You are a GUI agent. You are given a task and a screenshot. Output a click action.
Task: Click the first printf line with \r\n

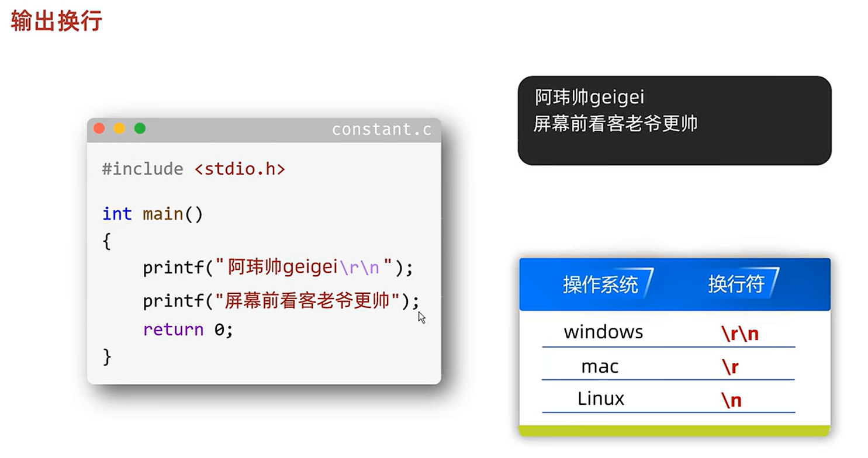pyautogui.click(x=278, y=268)
